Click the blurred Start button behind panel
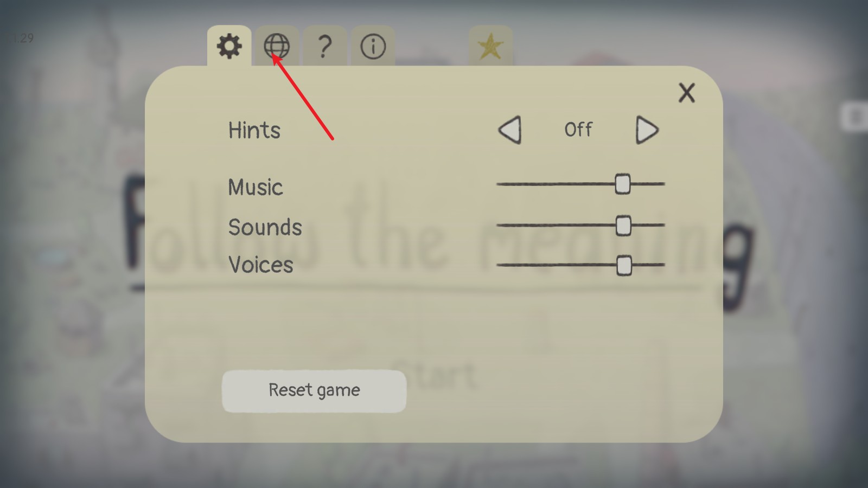 tap(434, 375)
